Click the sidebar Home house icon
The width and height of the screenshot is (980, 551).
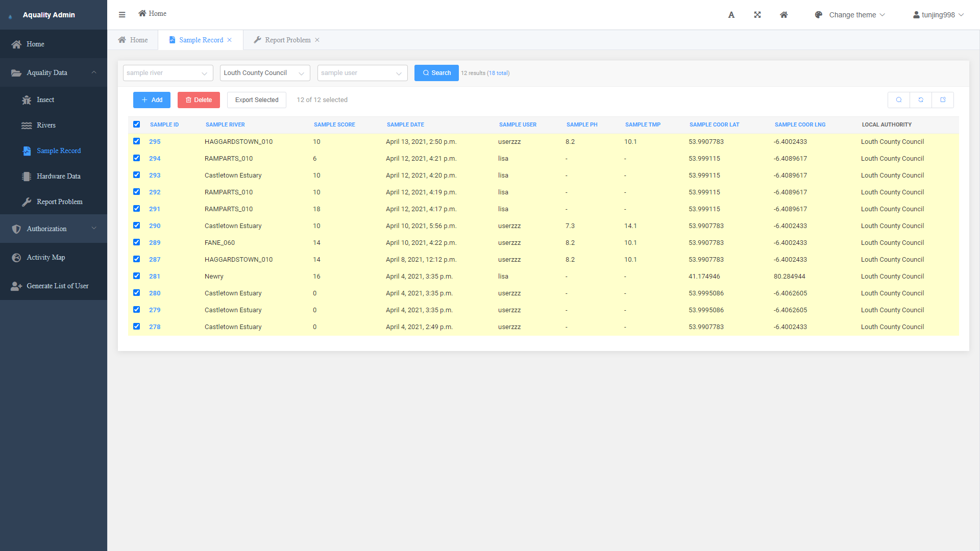[x=16, y=44]
